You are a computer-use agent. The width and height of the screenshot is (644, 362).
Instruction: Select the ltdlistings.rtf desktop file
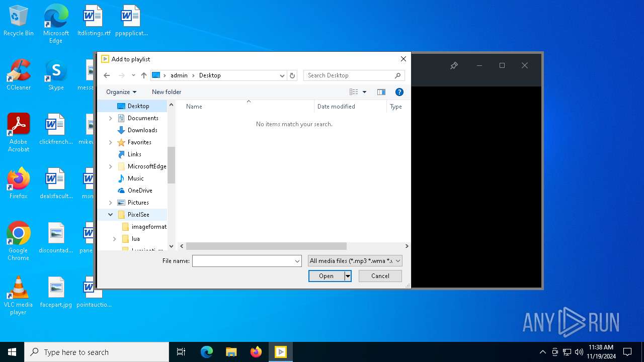94,21
